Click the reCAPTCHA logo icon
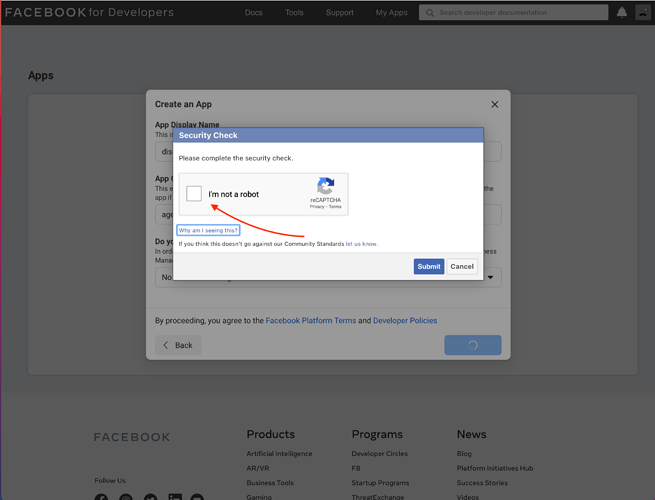Viewport: 655px width, 500px height. (325, 186)
